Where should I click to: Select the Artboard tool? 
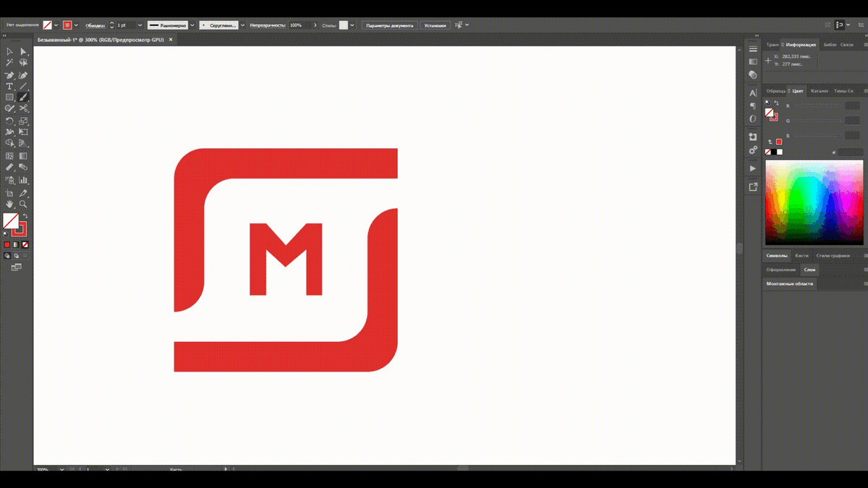pyautogui.click(x=9, y=193)
